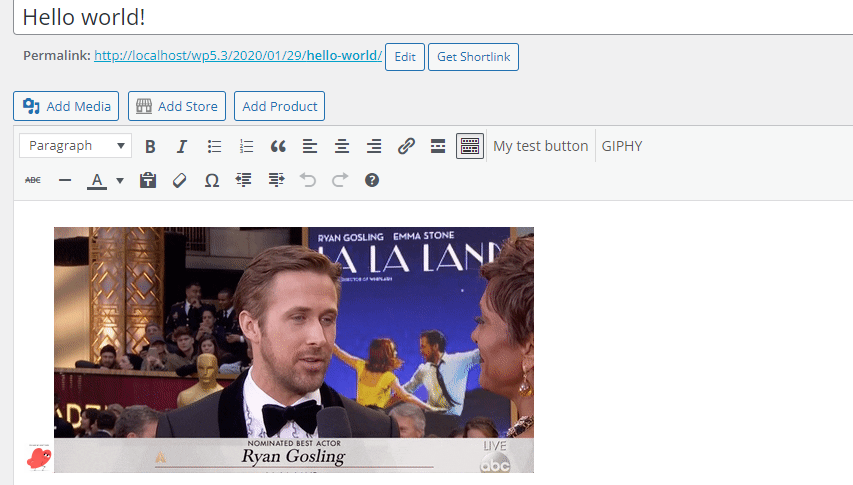Toggle italic formatting

point(182,146)
